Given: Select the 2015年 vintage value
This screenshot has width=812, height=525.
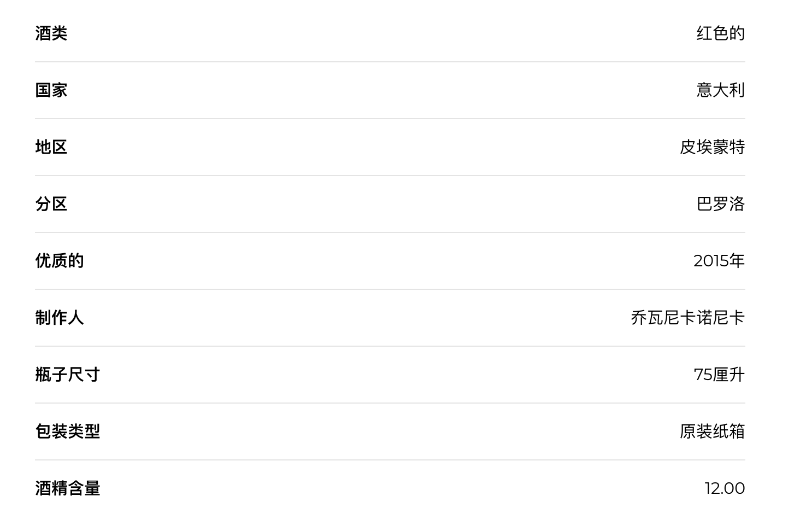Looking at the screenshot, I should tap(719, 261).
